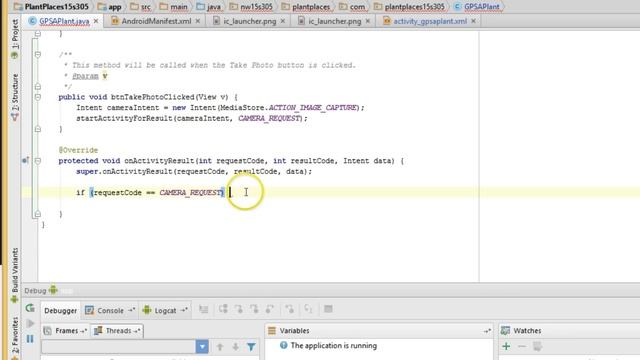
Task: Click ACTION_IMAGE_CAPTURE constant
Action: (313, 108)
